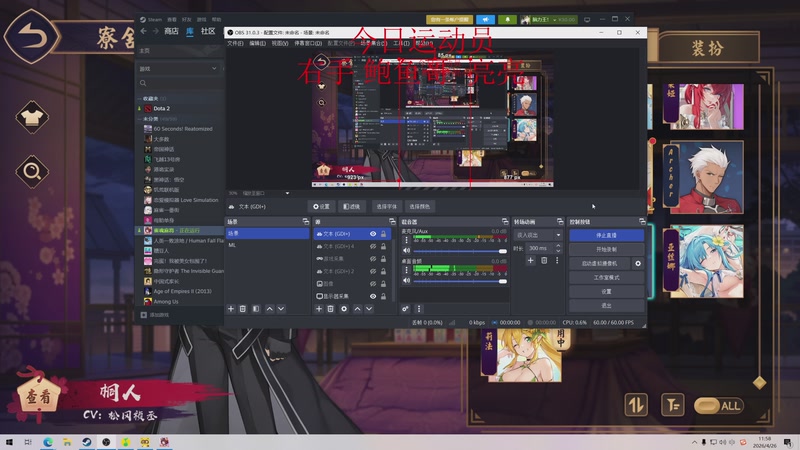800x450 pixels.
Task: Open audio mixer three-dot menu at bottom
Action: click(x=419, y=309)
